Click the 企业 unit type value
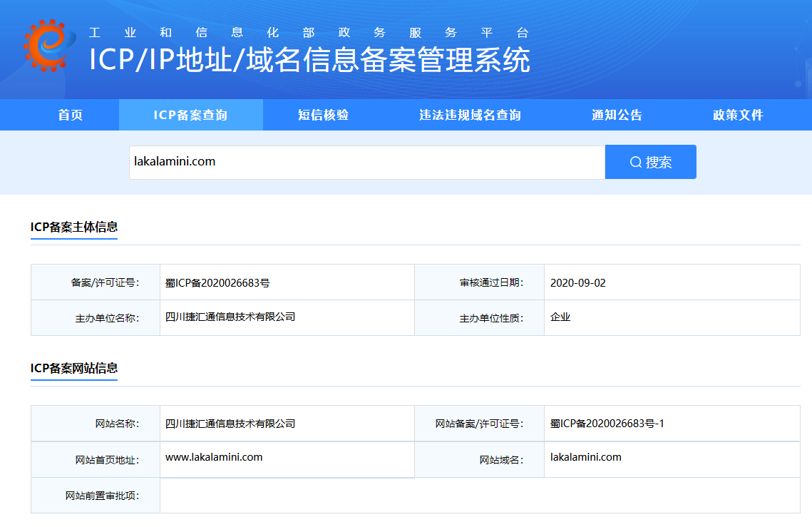 560,317
